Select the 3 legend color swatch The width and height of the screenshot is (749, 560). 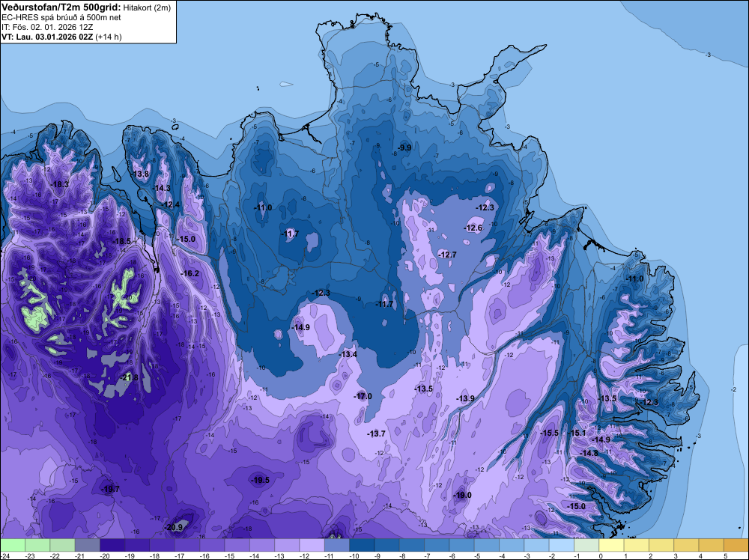[x=686, y=545]
